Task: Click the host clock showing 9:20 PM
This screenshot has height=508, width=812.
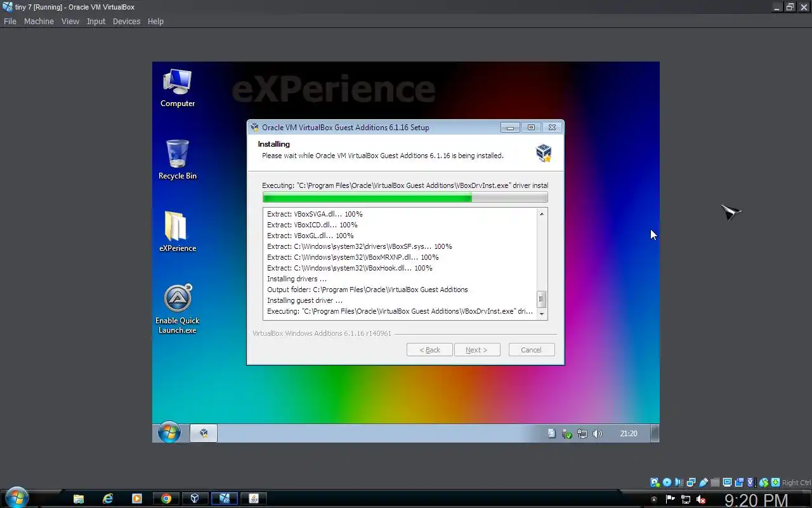Action: (x=756, y=500)
